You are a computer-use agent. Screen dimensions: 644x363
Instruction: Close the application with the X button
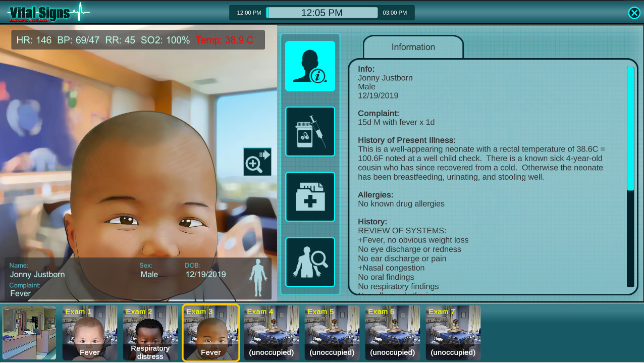(x=634, y=13)
